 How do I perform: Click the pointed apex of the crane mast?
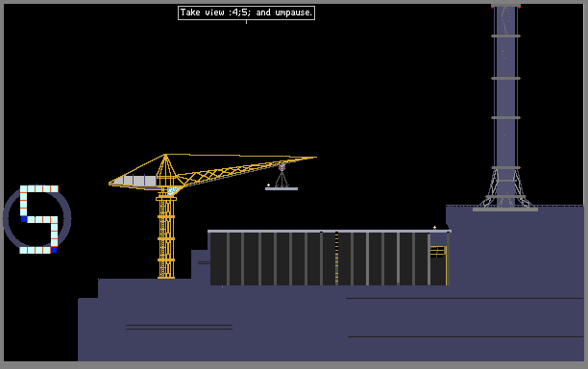tap(165, 155)
